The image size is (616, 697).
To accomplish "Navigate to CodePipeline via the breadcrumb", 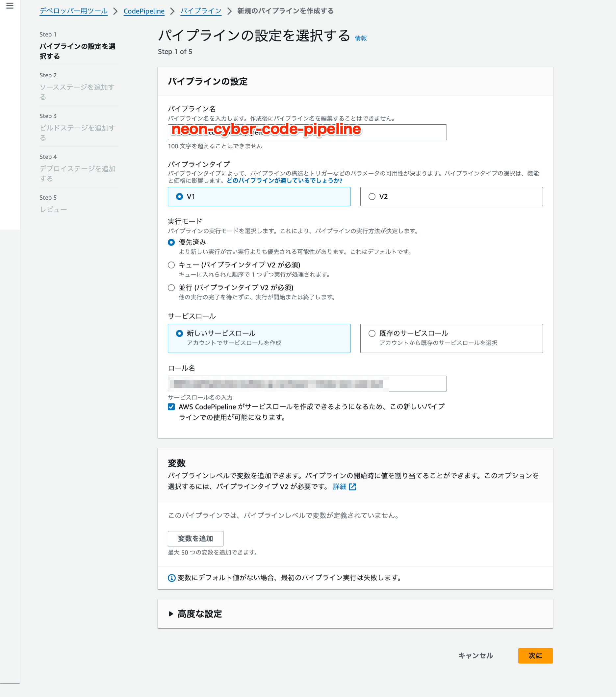I will coord(143,11).
